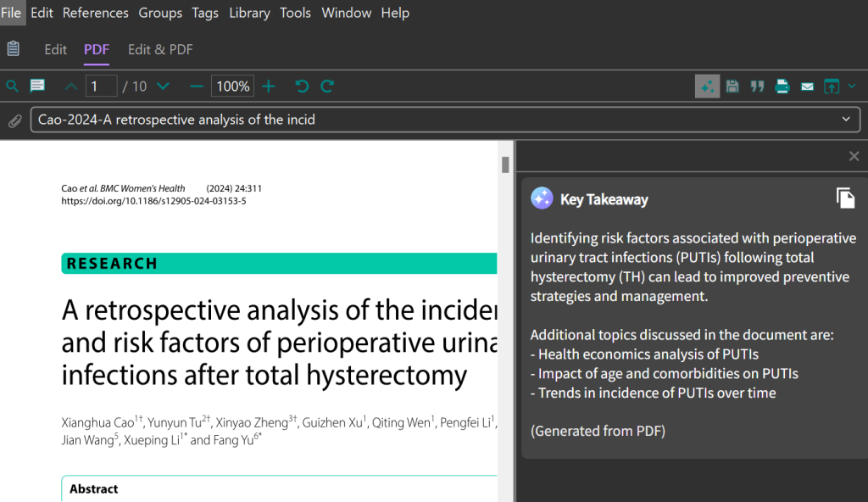This screenshot has width=868, height=502.
Task: Print the document
Action: (782, 86)
